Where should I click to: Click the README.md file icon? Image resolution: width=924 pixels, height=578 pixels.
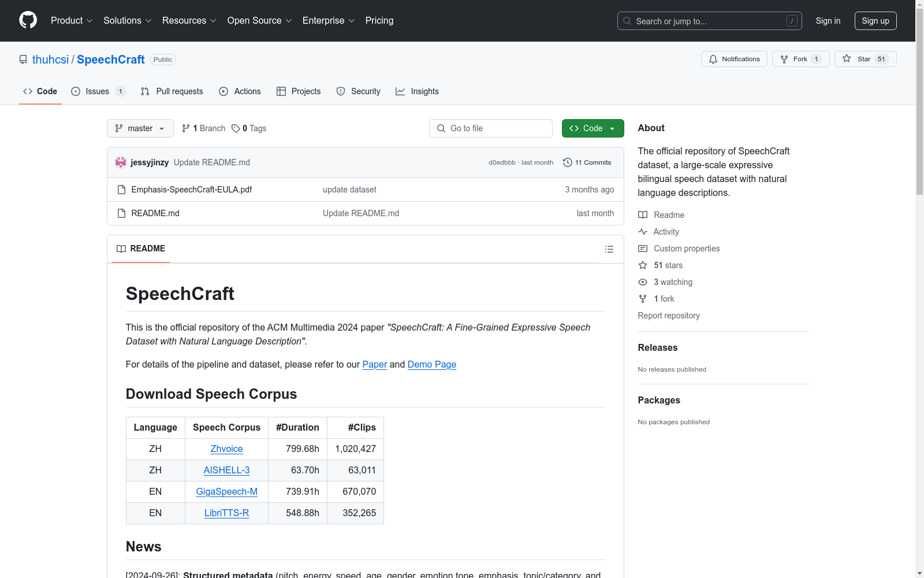[121, 213]
